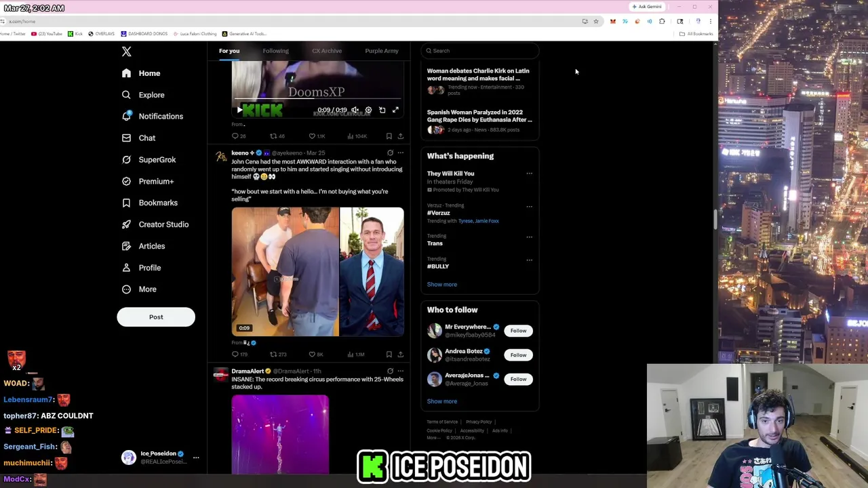868x488 pixels.
Task: Open options for the Trans trend
Action: 530,237
